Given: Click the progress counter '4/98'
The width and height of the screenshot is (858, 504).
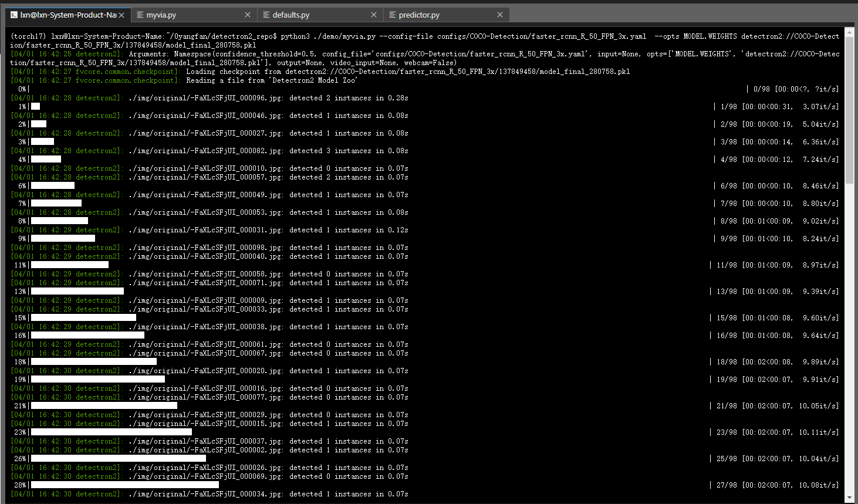Looking at the screenshot, I should point(729,160).
